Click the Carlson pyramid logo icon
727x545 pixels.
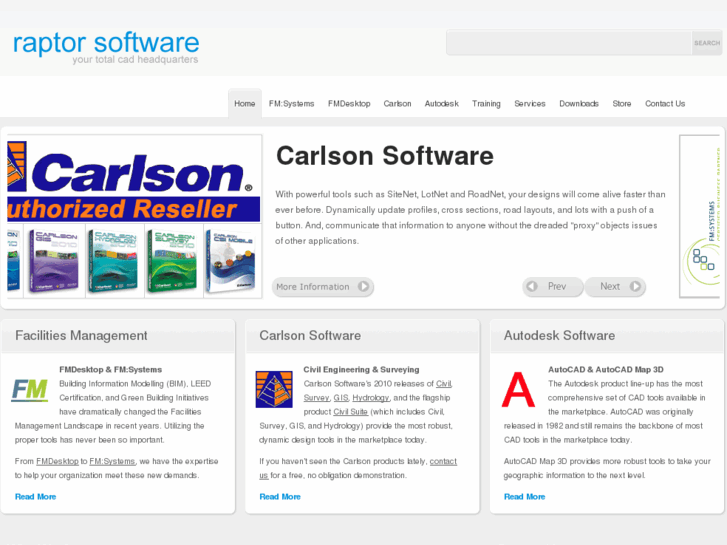[x=274, y=389]
